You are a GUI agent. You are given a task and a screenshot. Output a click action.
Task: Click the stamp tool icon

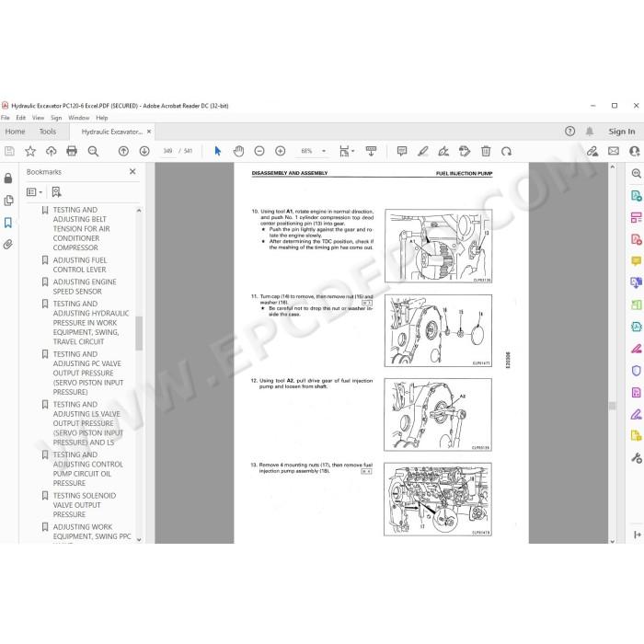point(465,151)
